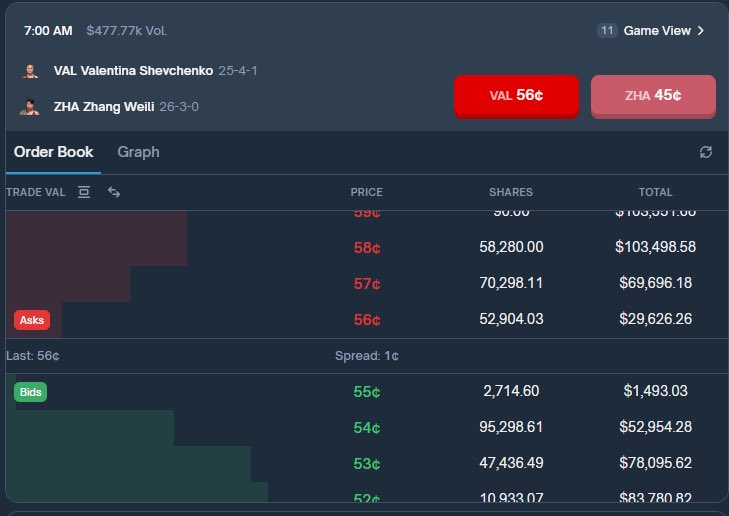Click total $103,498.58
This screenshot has height=516, width=729.
(x=656, y=247)
